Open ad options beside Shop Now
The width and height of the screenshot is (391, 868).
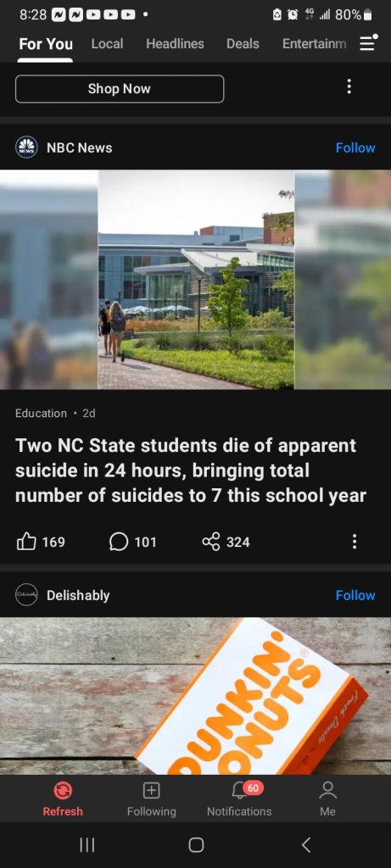click(349, 86)
